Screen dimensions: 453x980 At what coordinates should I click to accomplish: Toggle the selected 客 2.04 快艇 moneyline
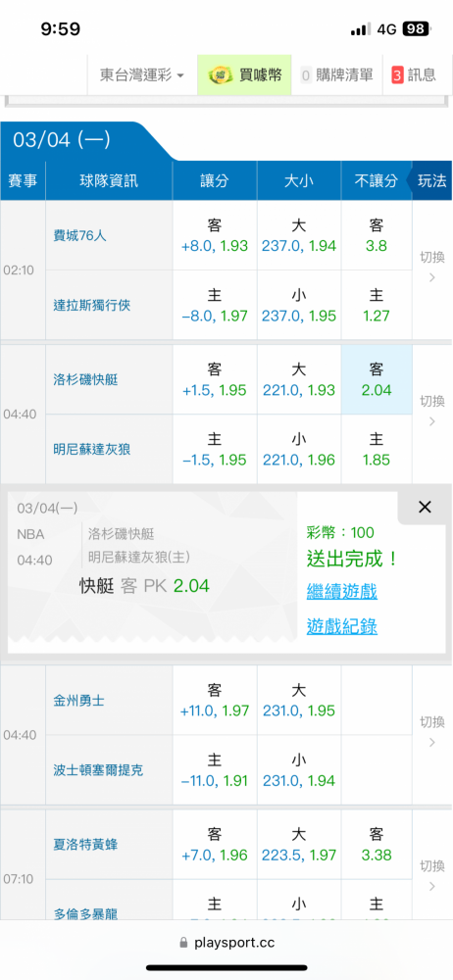click(x=377, y=379)
